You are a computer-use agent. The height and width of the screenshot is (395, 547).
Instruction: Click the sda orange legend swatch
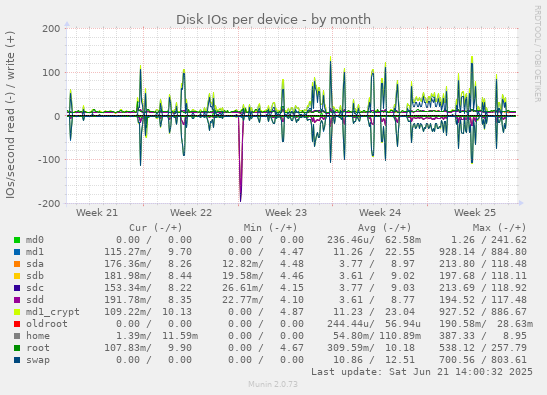(x=17, y=264)
